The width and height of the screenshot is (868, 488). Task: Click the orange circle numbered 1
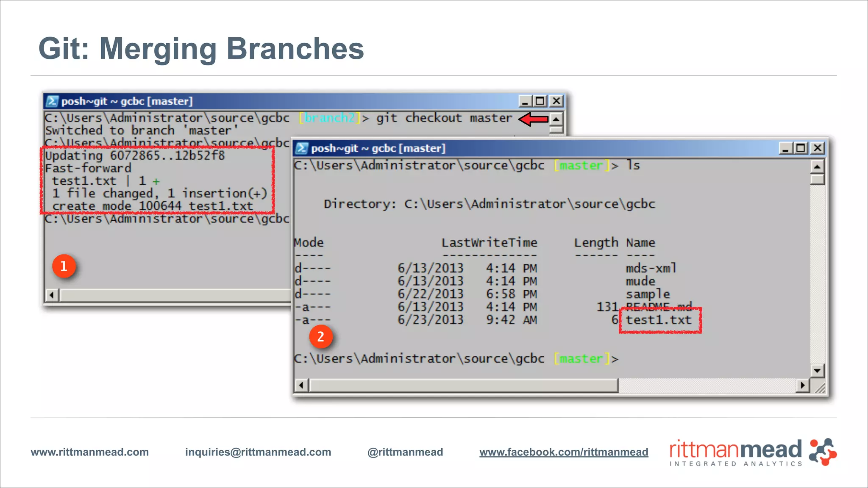[x=64, y=266]
